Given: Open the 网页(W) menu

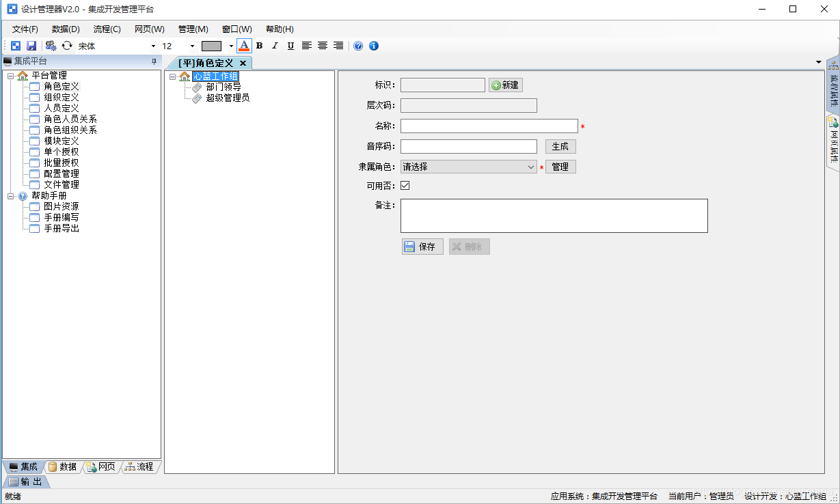Looking at the screenshot, I should [x=150, y=29].
